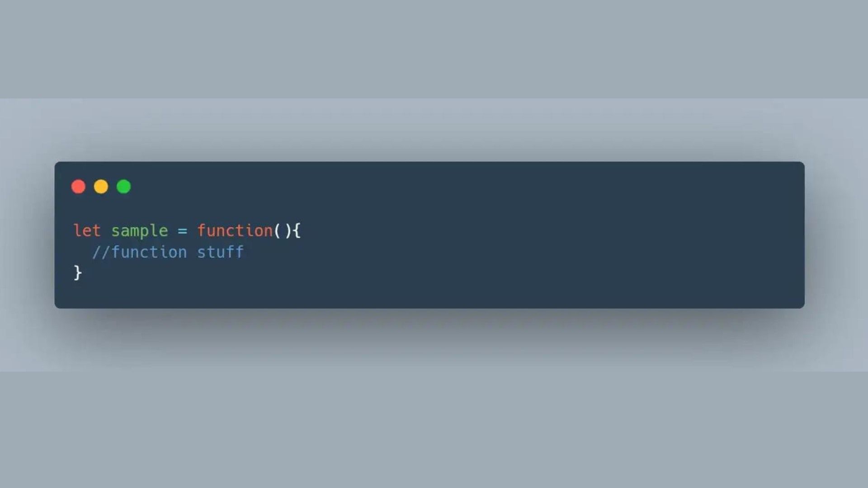868x488 pixels.
Task: Click the red close button
Action: [78, 187]
